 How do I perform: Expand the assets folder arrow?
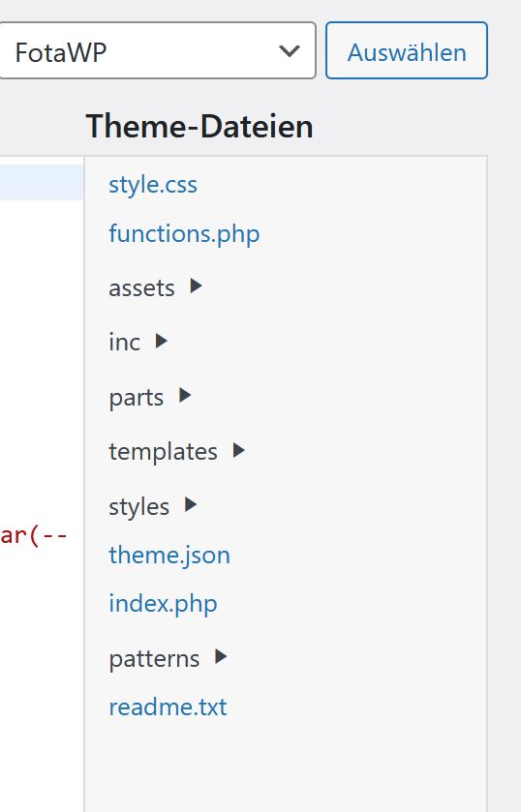(x=196, y=286)
